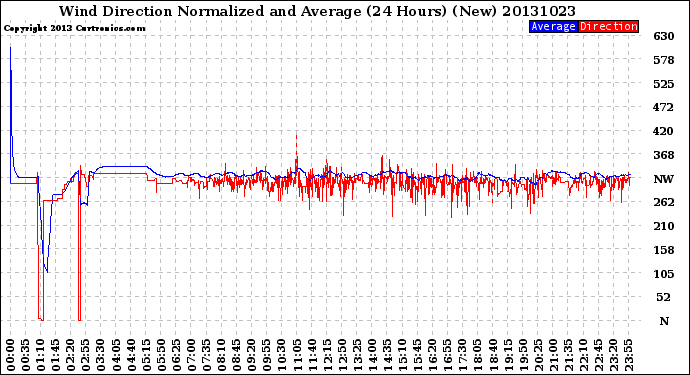Viewport: 690px width, 375px height.
Task: Click the 15:10 time axis label
Action: (402, 355)
